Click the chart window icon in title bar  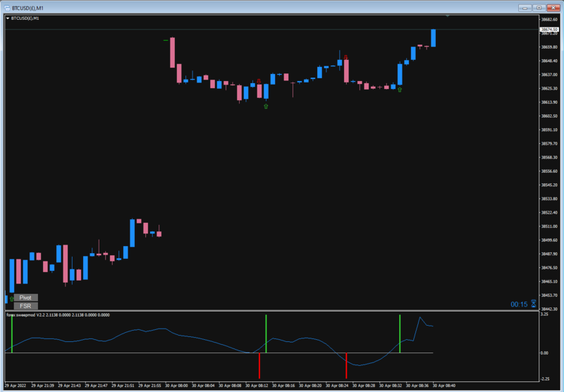7,8
